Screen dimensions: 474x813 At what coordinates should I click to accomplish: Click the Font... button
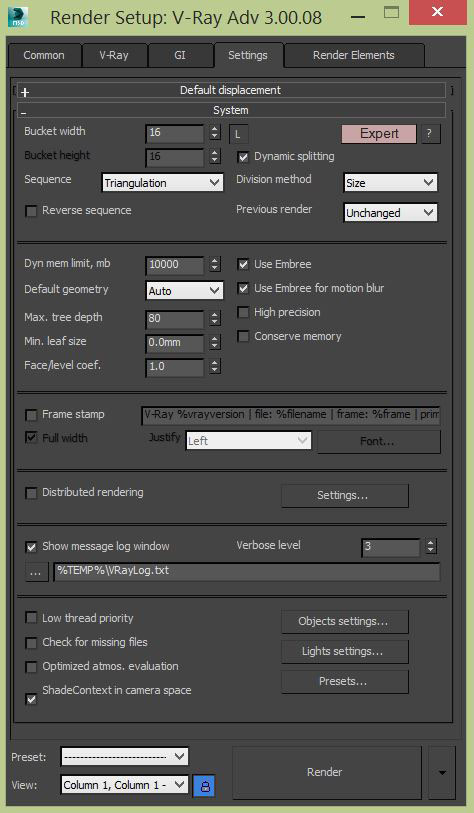(x=379, y=442)
